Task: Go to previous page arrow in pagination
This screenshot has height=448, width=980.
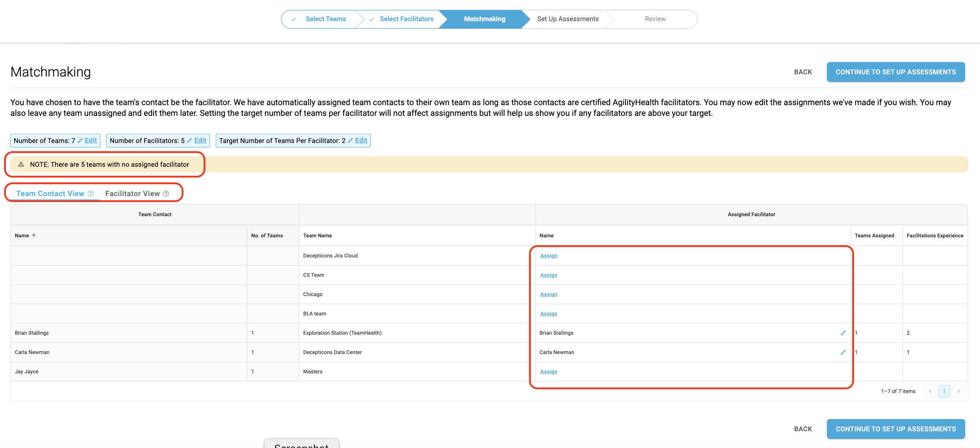Action: click(x=930, y=391)
